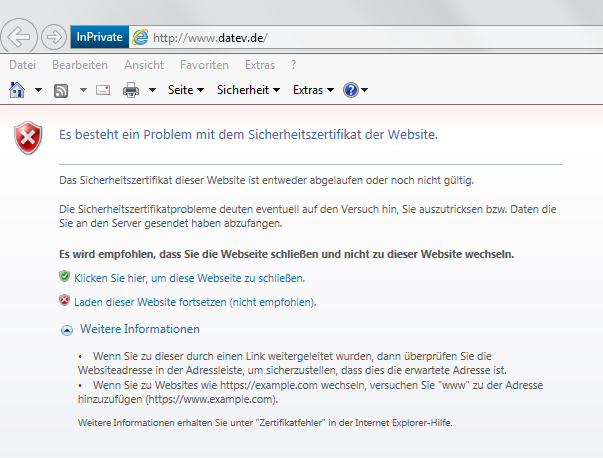Collapse the Weitere Informationen section

pos(67,329)
